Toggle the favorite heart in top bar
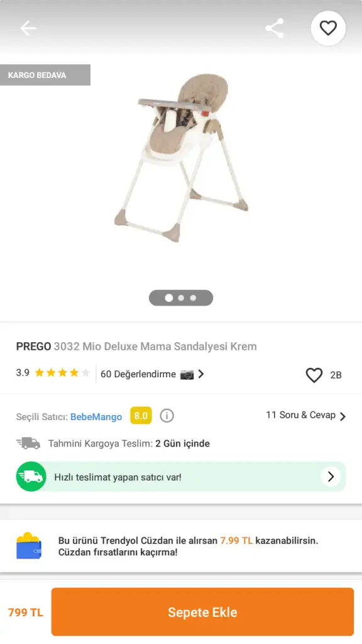Image resolution: width=362 pixels, height=644 pixels. tap(328, 28)
